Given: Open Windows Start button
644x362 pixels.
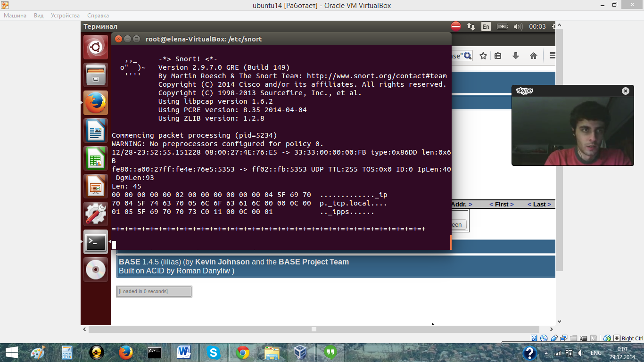Looking at the screenshot, I should (11, 353).
